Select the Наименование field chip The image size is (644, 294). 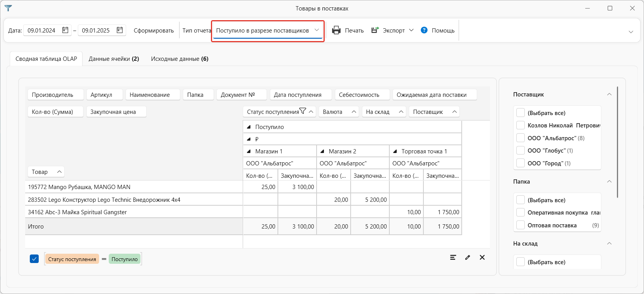(153, 95)
